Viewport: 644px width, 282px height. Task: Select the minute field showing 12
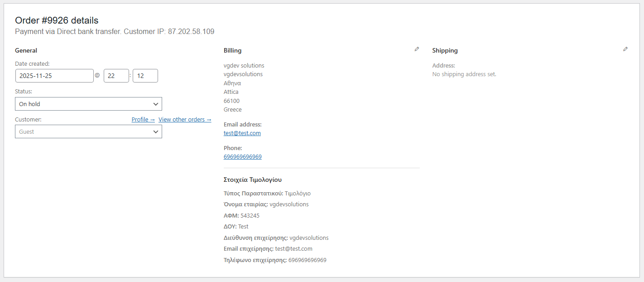point(145,75)
